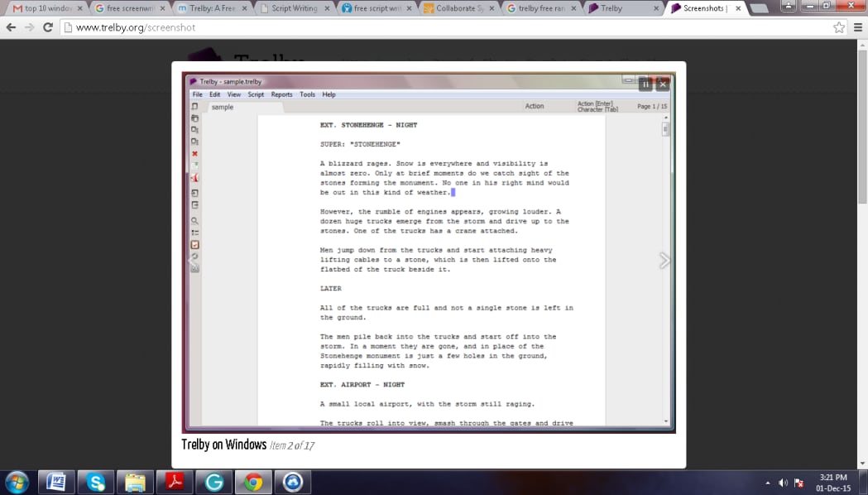Viewport: 868px width, 495px height.
Task: Click the red PDF print toolbar icon
Action: click(194, 178)
